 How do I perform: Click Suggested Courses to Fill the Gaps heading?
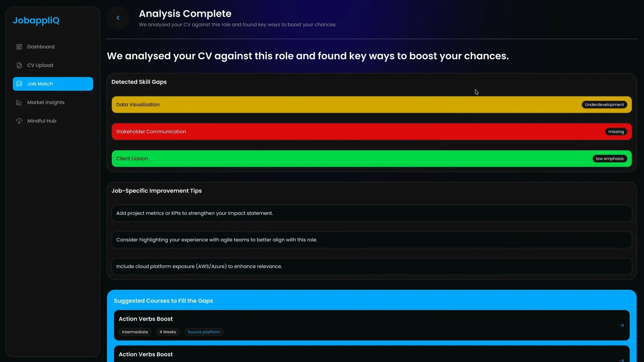point(163,301)
